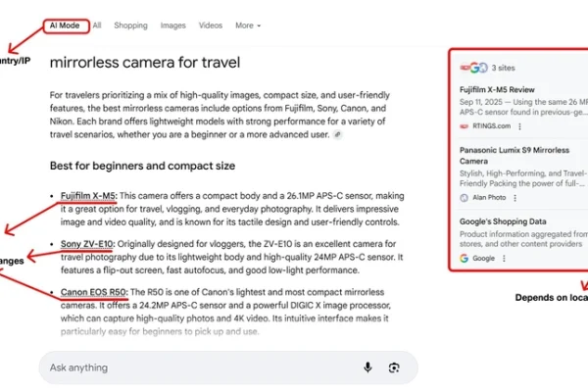The image size is (588, 392).
Task: Click 'Best for beginners and compact size' heading
Action: tap(142, 166)
